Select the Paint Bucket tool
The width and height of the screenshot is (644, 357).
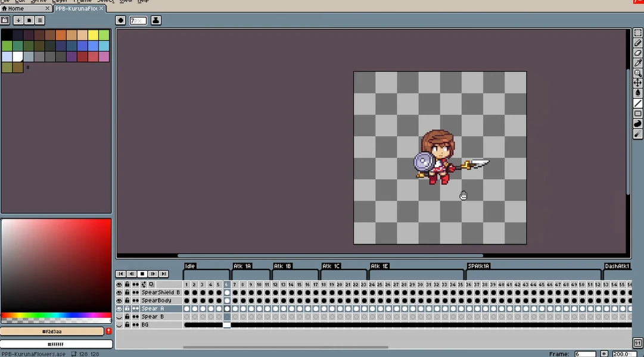pyautogui.click(x=637, y=93)
